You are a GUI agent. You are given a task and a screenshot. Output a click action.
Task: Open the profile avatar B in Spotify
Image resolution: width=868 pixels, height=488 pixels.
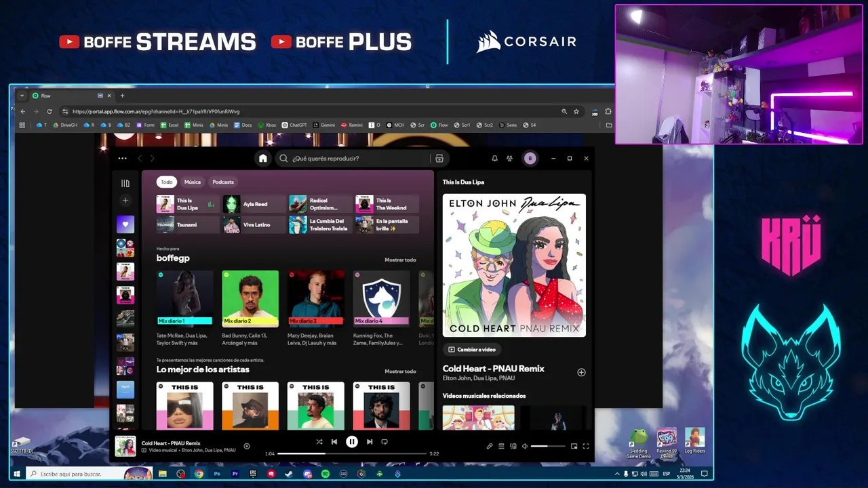pyautogui.click(x=530, y=158)
